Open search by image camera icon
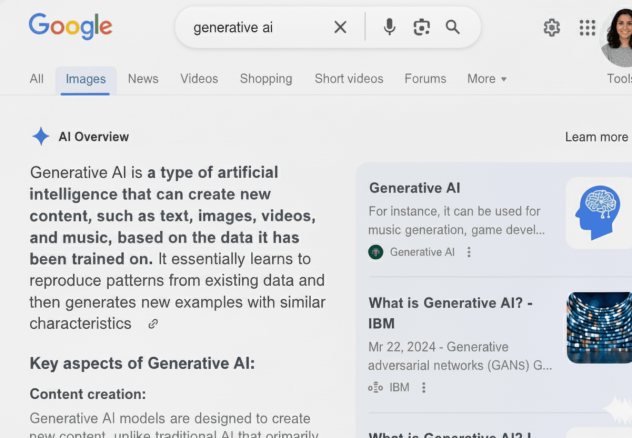This screenshot has height=438, width=632. (421, 27)
